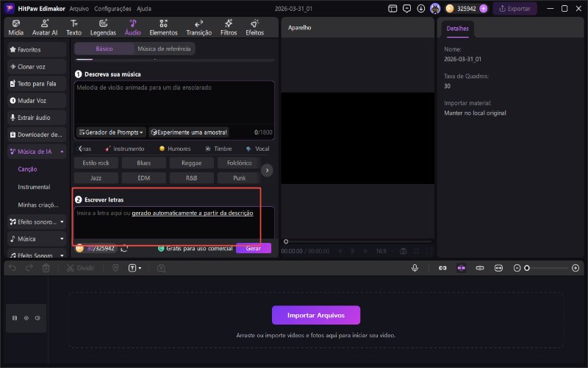The height and width of the screenshot is (368, 588).
Task: Toggle the track mute speaker icon
Action: tap(37, 318)
